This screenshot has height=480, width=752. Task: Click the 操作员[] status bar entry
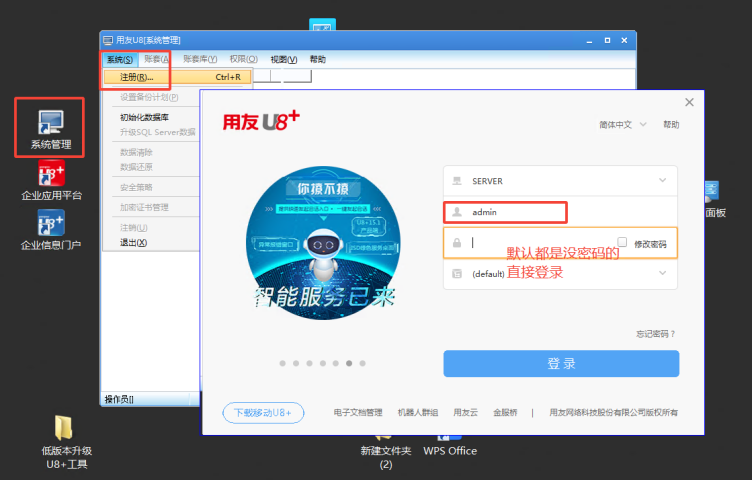click(x=119, y=399)
